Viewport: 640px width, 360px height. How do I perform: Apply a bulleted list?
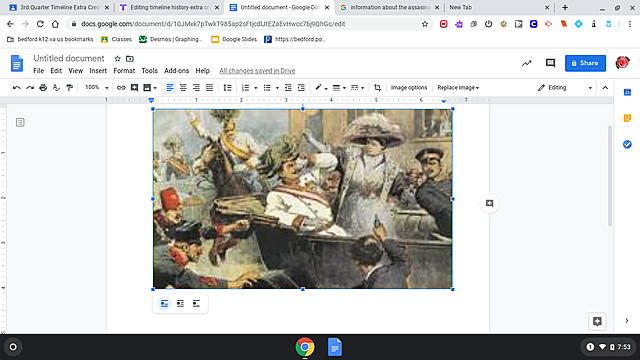(267, 88)
